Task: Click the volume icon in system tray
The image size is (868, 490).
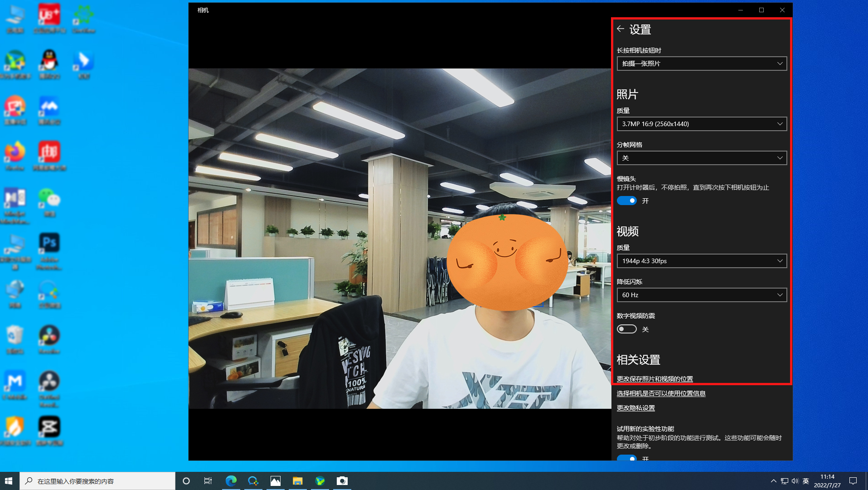Action: tap(795, 481)
